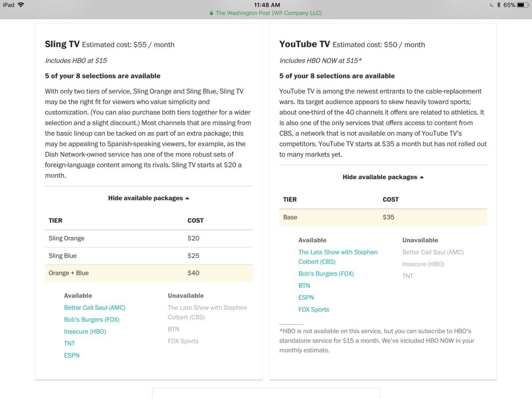The width and height of the screenshot is (532, 399).
Task: Tap the Bluetooth status icon
Action: coord(499,5)
